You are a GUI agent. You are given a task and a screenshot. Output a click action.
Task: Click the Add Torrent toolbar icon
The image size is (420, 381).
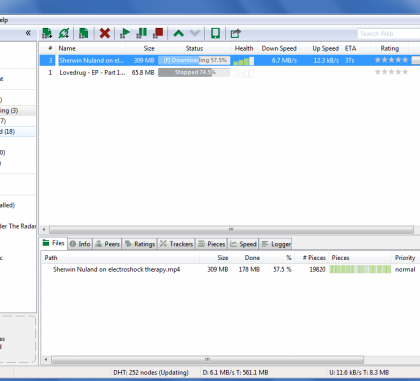tap(47, 33)
